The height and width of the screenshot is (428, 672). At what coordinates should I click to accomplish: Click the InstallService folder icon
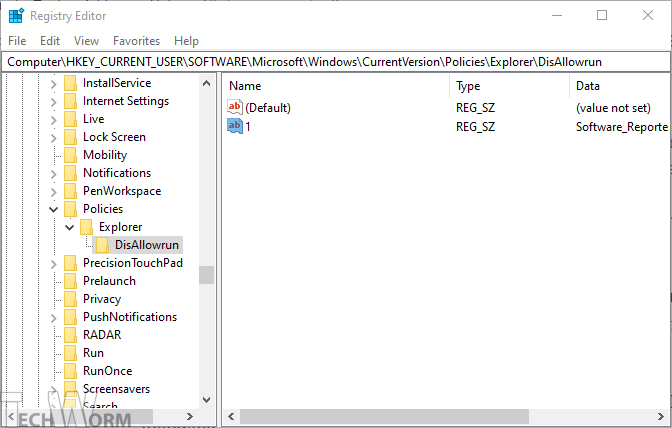[70, 83]
